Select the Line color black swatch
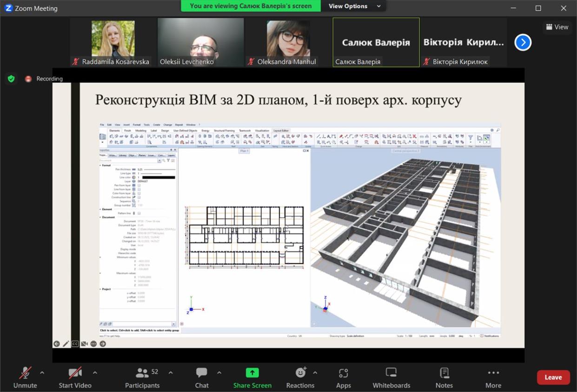577x392 pixels. 159,177
